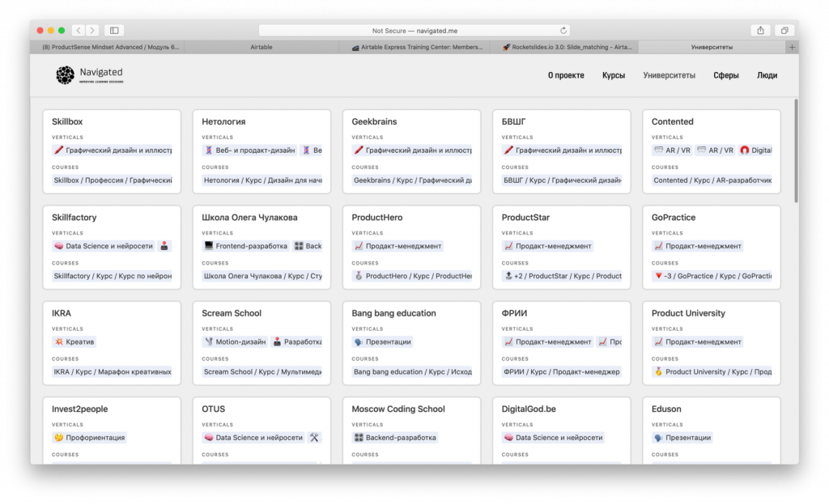Open Сферы in navigation

click(x=726, y=75)
